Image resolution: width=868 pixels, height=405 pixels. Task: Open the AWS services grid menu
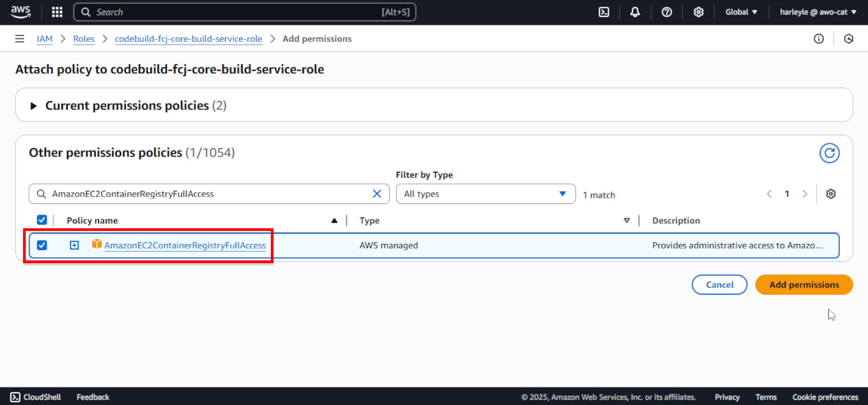[x=57, y=12]
